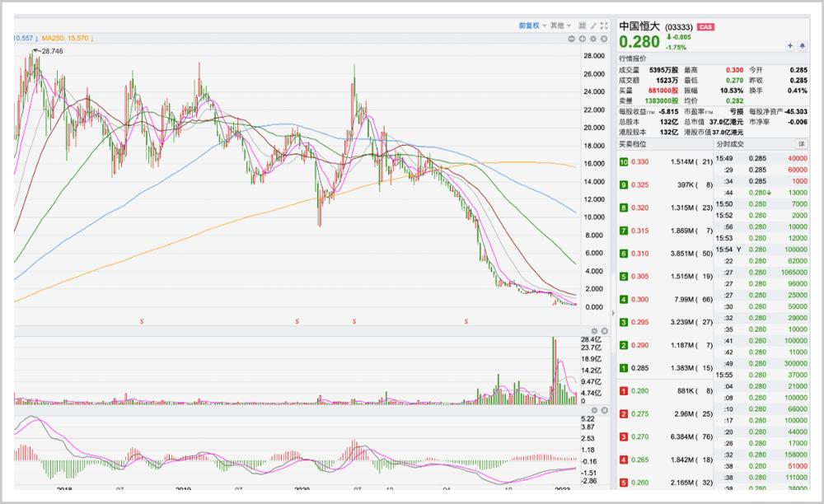Screen dimensions: 824x504
Task: Switch to multi-chart grid layout icon
Action: 583,26
